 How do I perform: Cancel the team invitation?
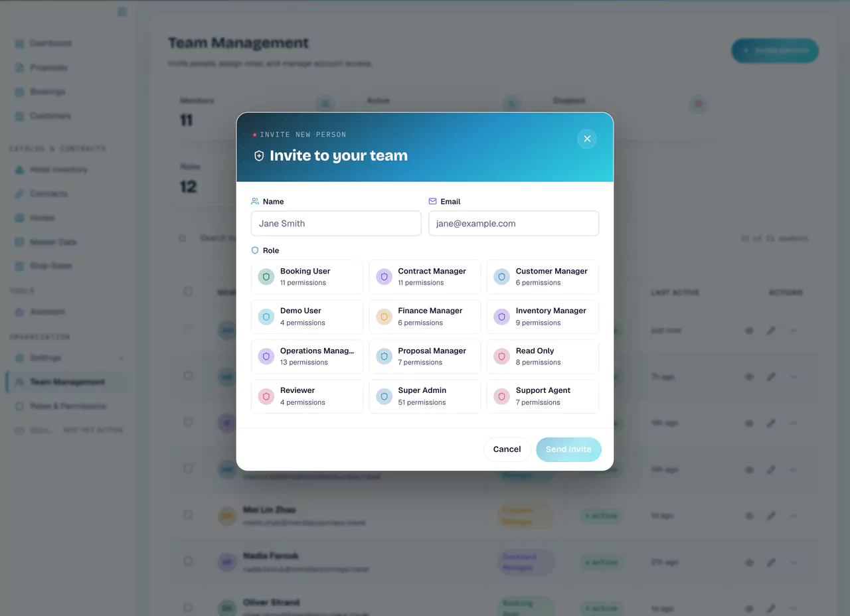pos(507,449)
